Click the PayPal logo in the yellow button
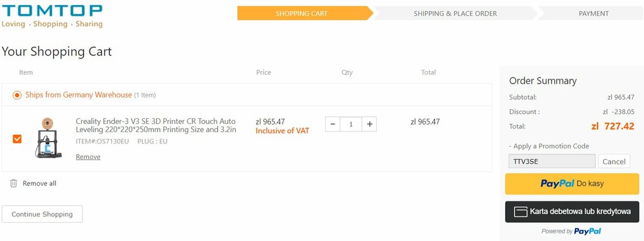 [x=557, y=183]
